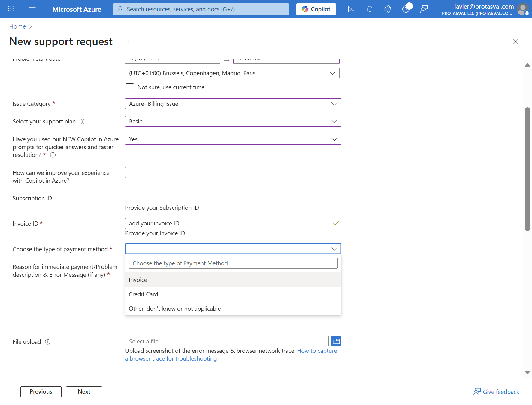Viewport: 532px width, 405px height.
Task: Select 'Other, don't know or not applicable' option
Action: [x=233, y=309]
